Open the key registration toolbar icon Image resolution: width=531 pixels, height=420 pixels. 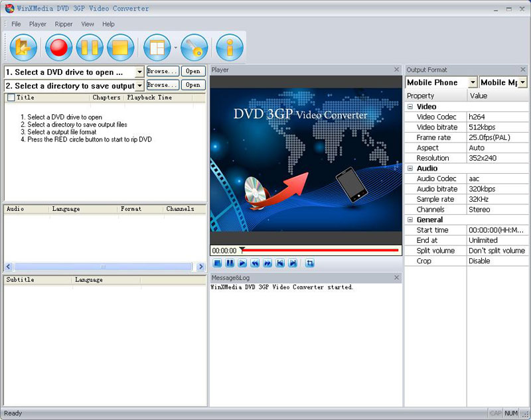pos(194,47)
